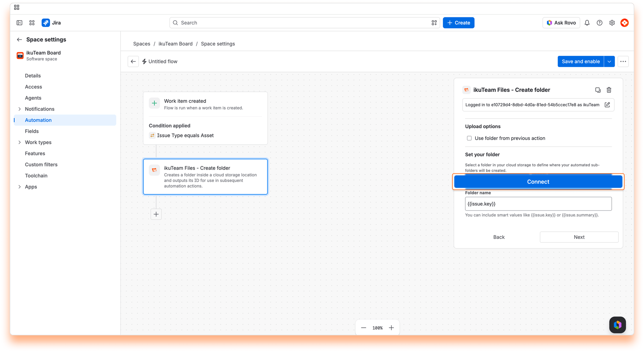
Task: Click the window grid icon at top left
Action: [x=17, y=7]
